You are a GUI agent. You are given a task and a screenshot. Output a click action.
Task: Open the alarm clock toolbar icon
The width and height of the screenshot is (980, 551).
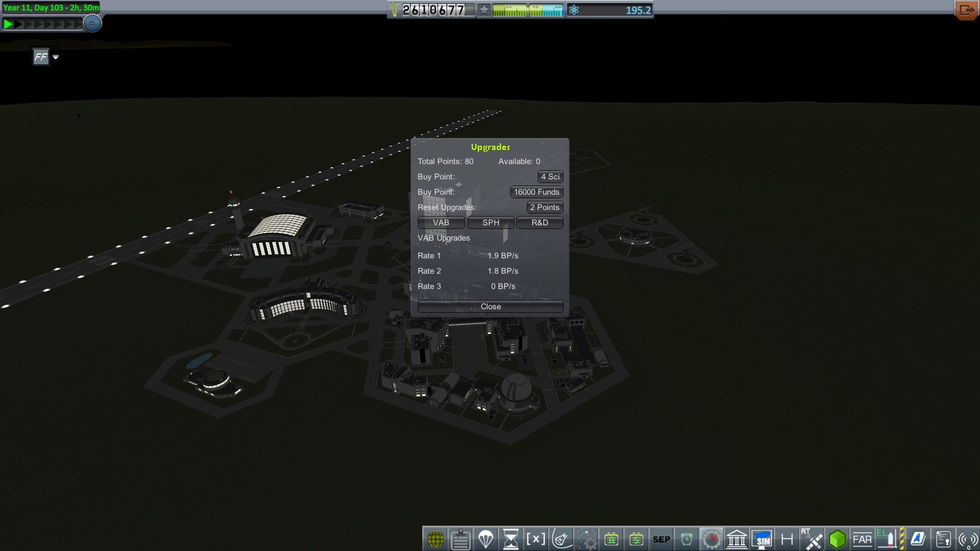point(687,539)
